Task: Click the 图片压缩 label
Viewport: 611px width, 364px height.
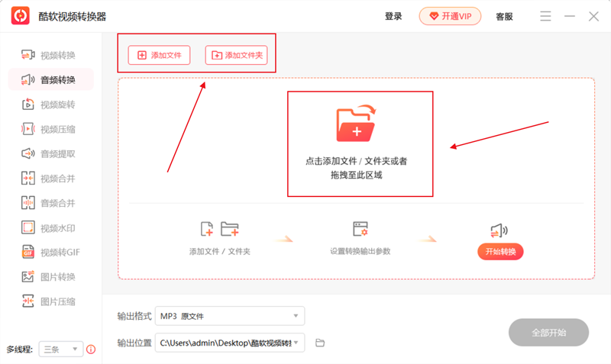Action: (x=58, y=301)
